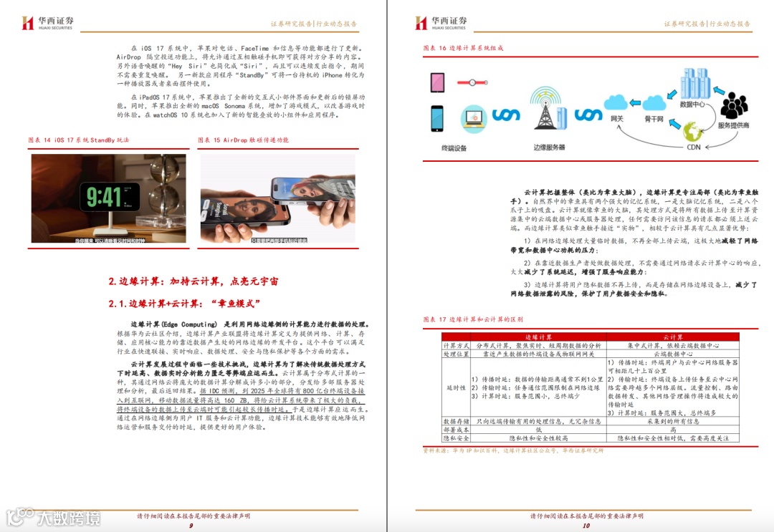
Task: Click the 网关 gateway cloud icon
Action: [616, 102]
